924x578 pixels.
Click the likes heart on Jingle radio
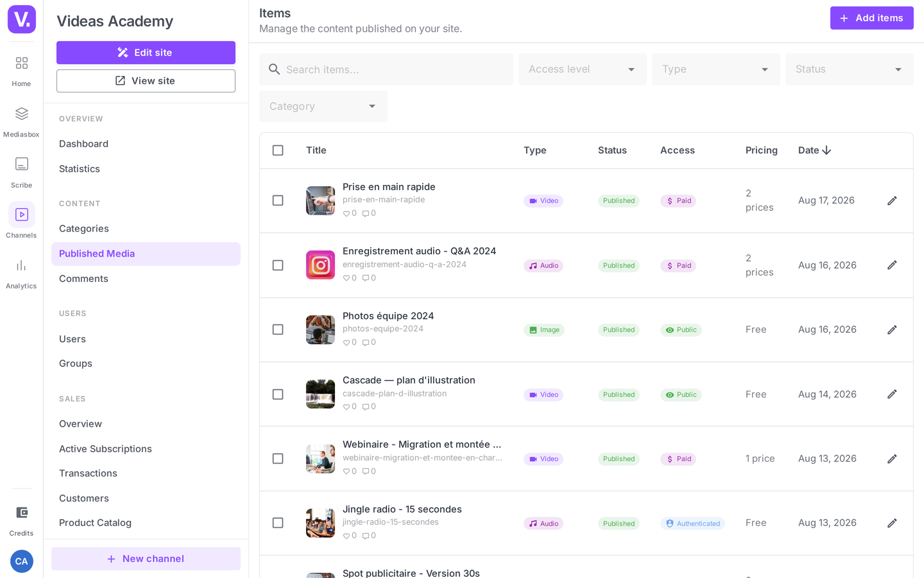click(346, 536)
